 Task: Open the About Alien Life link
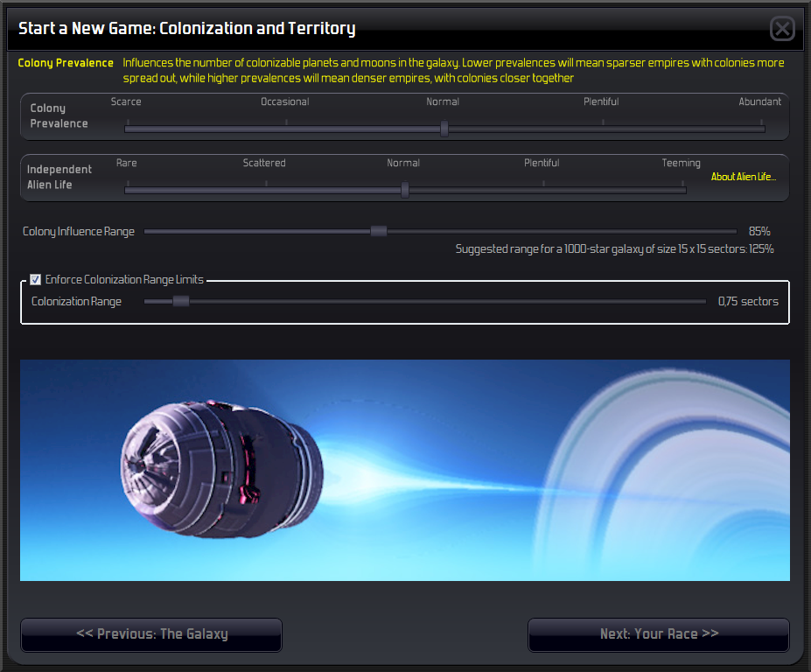744,177
